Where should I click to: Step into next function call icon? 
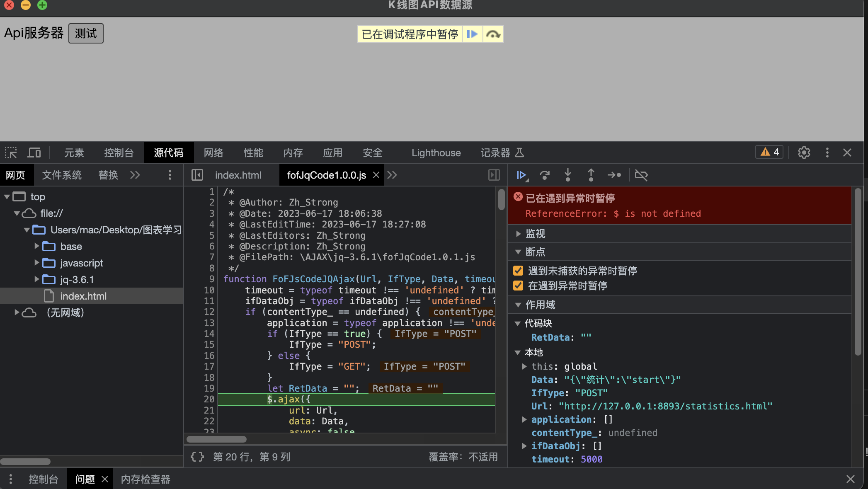coord(568,175)
